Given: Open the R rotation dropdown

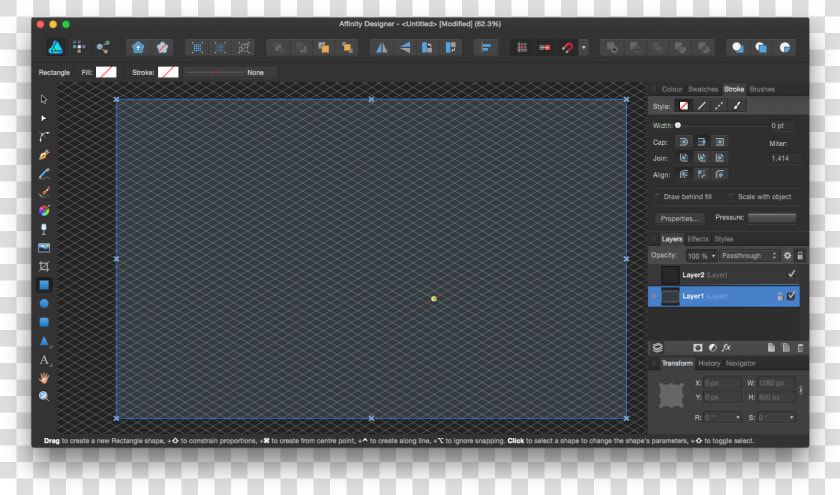Looking at the screenshot, I should point(723,417).
